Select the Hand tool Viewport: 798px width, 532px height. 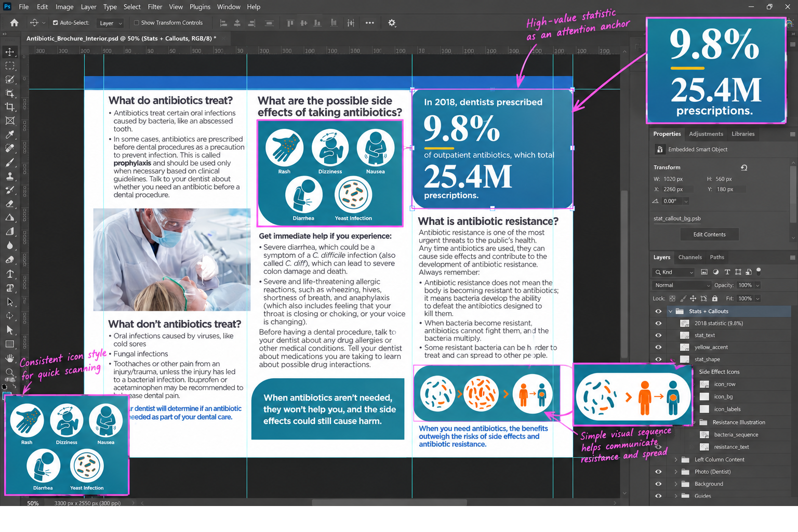tap(10, 358)
